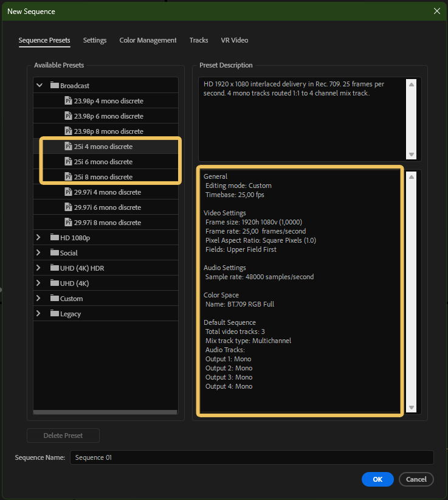The image size is (448, 500).
Task: Confirm the sequence with OK button
Action: pyautogui.click(x=377, y=479)
